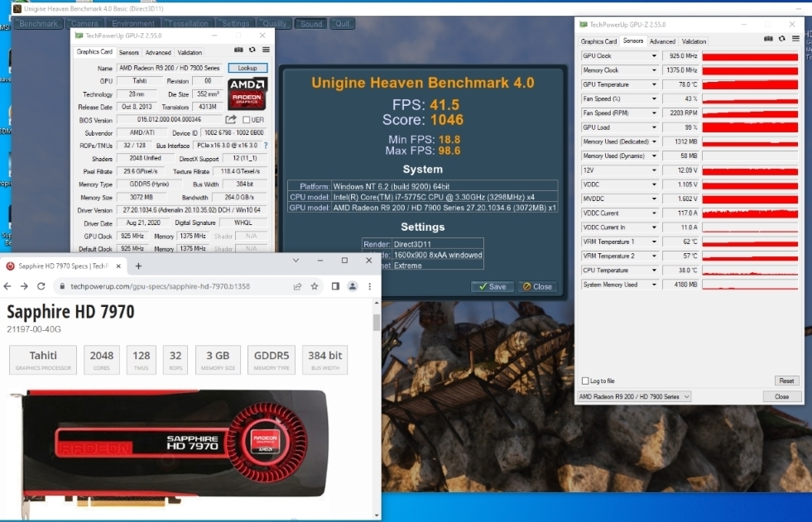Screen dimensions: 812x522
Task: Click the browser page vertical scrollbar
Action: click(x=377, y=409)
